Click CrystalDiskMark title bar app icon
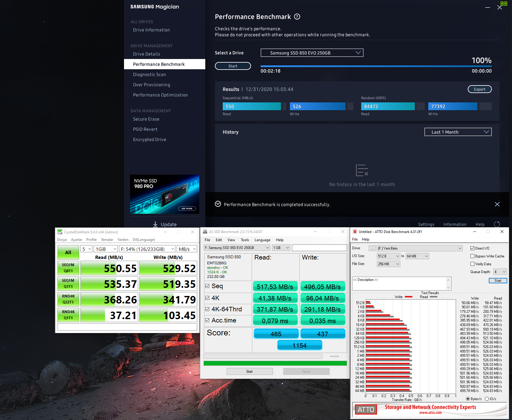 [x=60, y=232]
